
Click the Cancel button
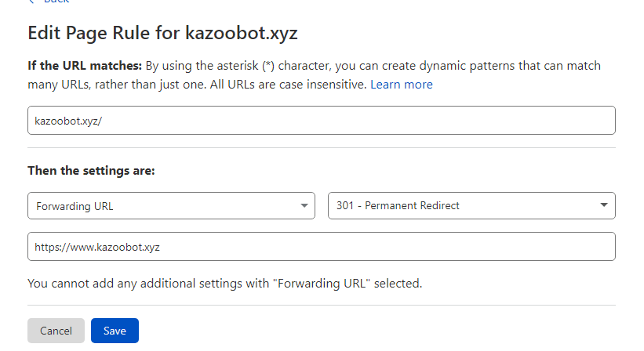tap(56, 331)
